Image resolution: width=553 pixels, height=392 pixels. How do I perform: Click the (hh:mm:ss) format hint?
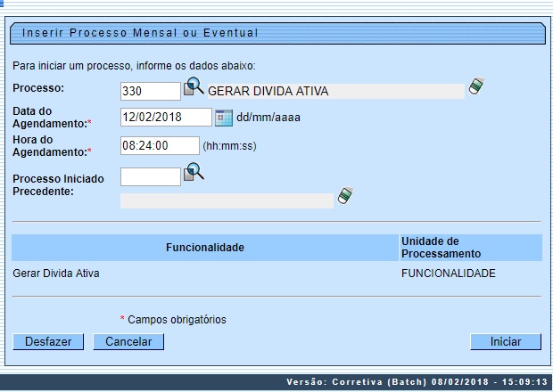(229, 146)
